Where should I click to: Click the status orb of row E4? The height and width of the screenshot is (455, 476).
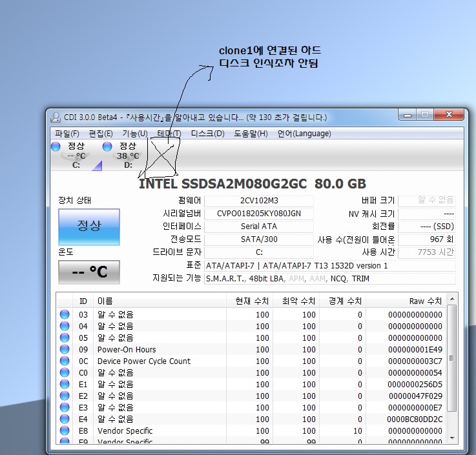(65, 420)
